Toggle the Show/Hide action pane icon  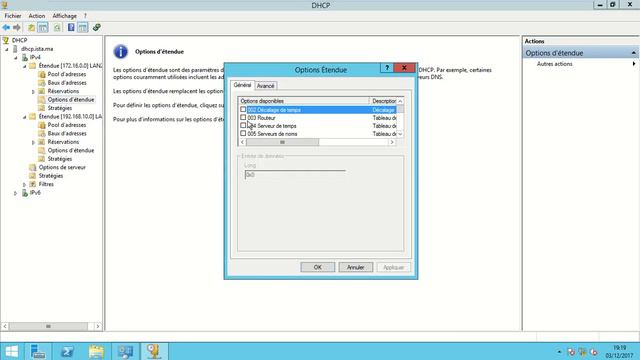click(83, 27)
